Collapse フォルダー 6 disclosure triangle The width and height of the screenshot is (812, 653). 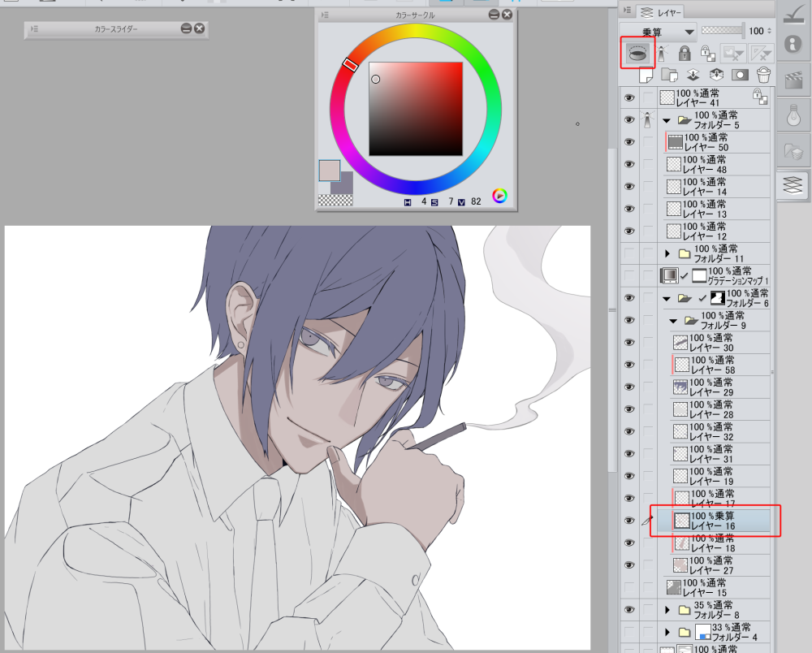tap(667, 299)
